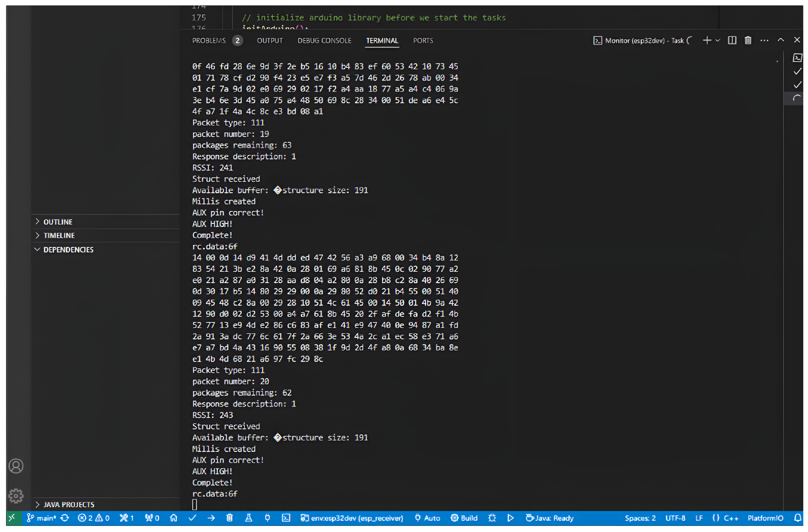Click the PlatformIO upload arrow icon

click(211, 518)
